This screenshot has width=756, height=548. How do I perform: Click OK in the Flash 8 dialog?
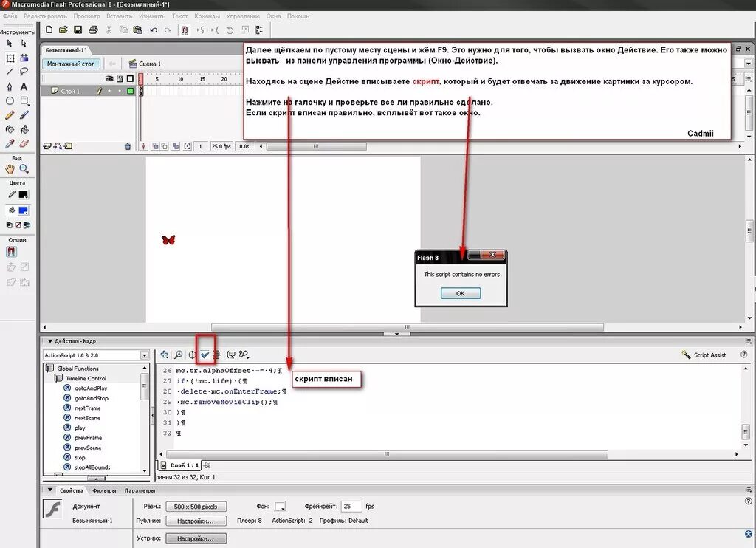pyautogui.click(x=461, y=293)
